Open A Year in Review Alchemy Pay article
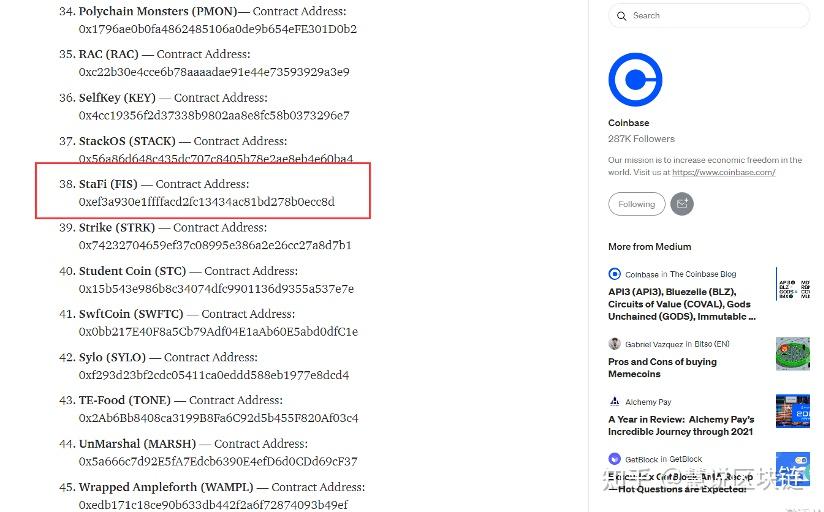Viewport: 824px width, 512px height. tap(681, 425)
